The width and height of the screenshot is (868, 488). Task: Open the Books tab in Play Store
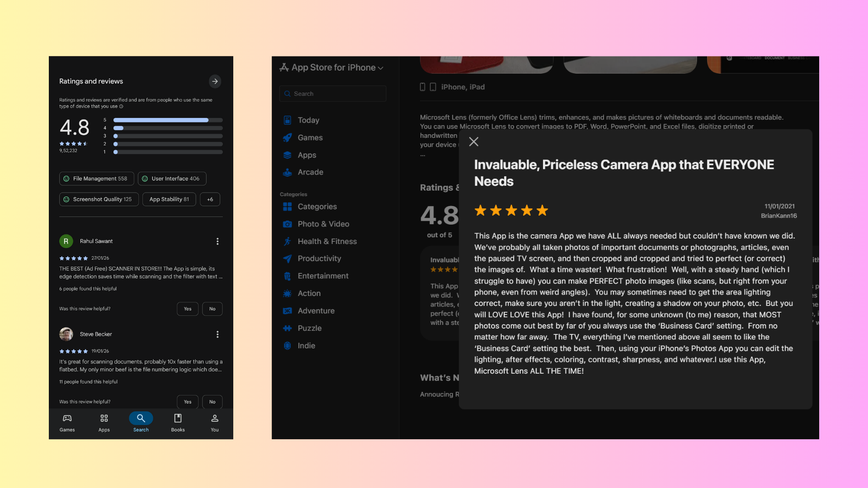pos(178,423)
